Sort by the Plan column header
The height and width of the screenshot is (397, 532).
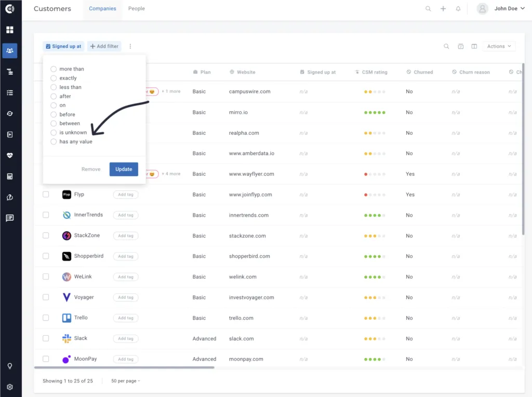coord(202,72)
